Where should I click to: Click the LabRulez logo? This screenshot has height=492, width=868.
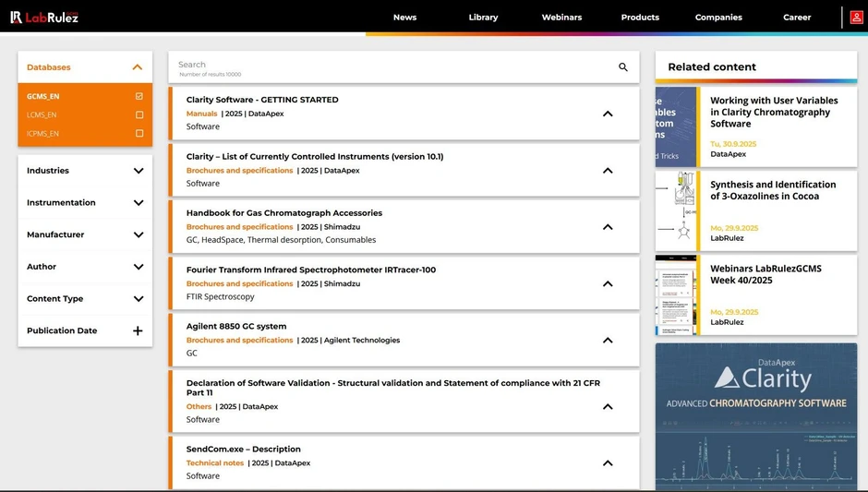(44, 17)
